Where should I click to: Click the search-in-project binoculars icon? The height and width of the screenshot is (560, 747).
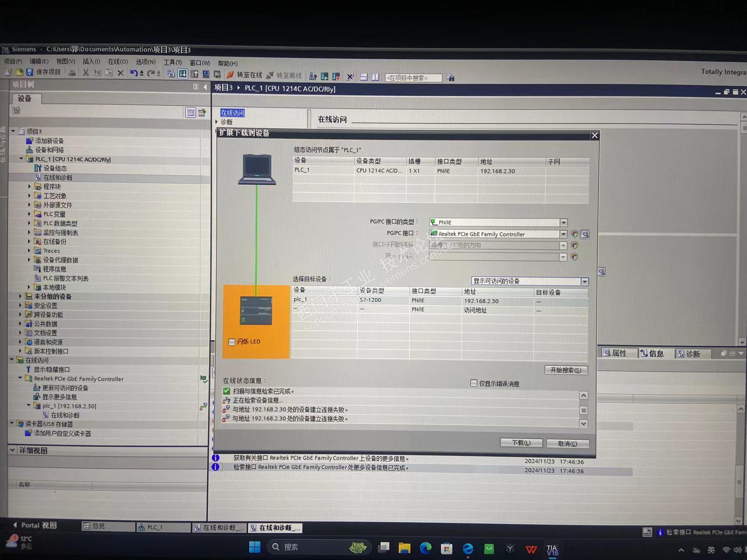[451, 78]
